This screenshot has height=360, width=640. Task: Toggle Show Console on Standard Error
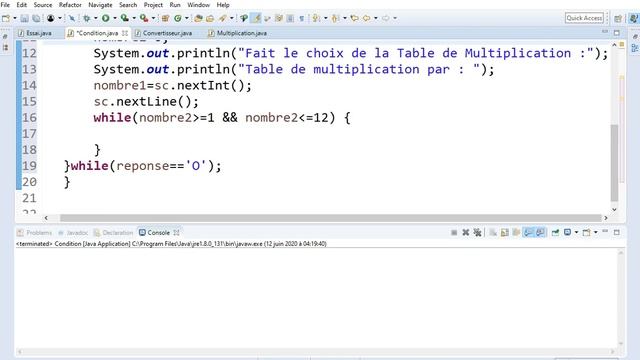point(540,233)
